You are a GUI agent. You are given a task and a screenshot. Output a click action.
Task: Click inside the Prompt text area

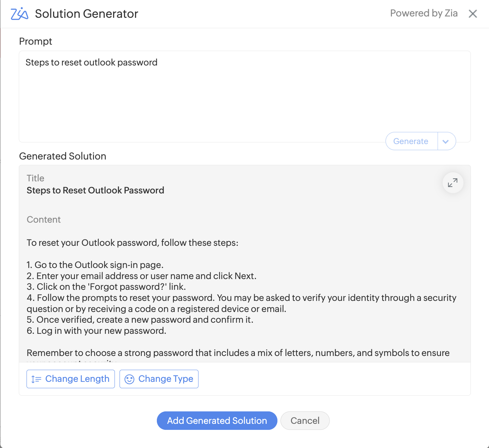[x=244, y=101]
